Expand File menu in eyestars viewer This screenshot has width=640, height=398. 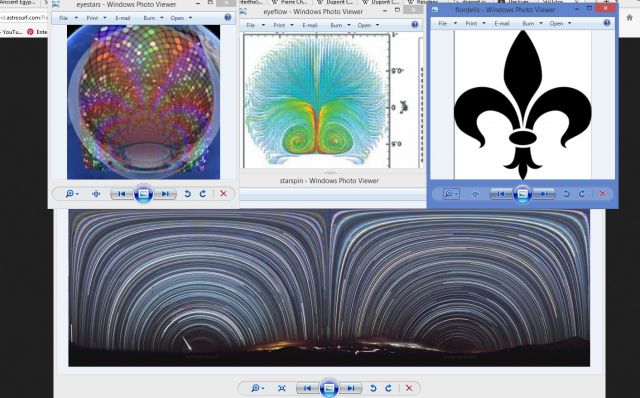point(68,18)
